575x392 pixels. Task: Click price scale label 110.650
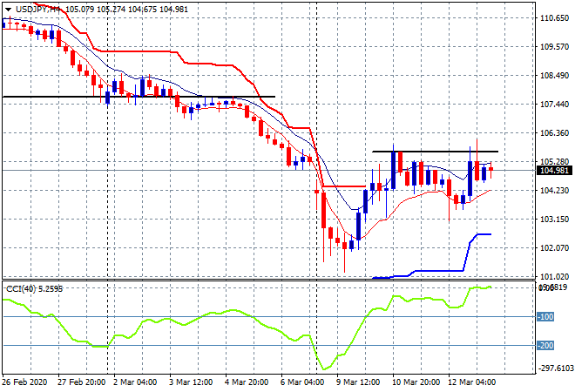[x=554, y=18]
